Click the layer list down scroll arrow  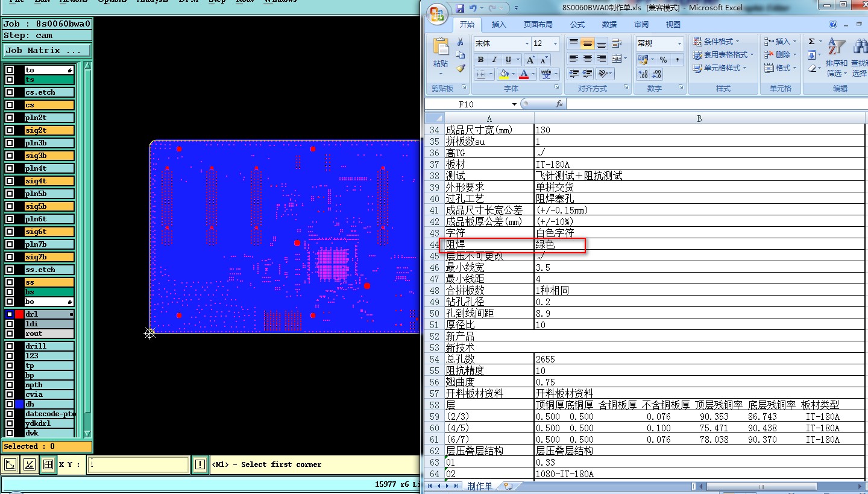point(88,434)
